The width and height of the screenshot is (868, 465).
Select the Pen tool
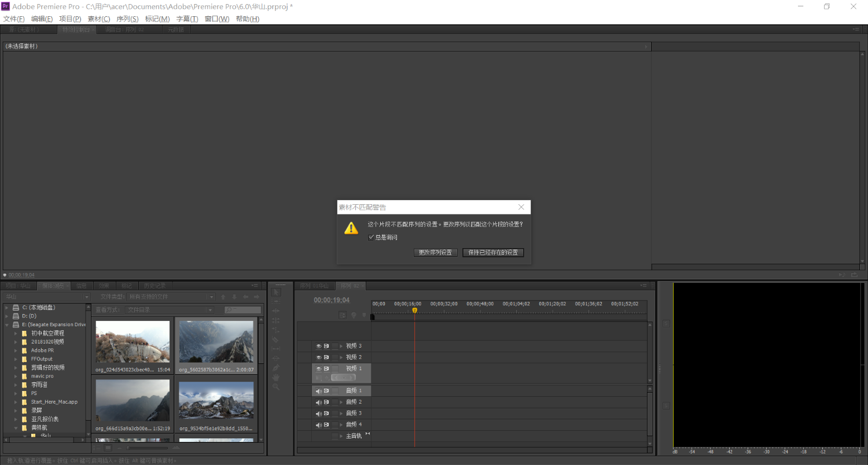(276, 368)
